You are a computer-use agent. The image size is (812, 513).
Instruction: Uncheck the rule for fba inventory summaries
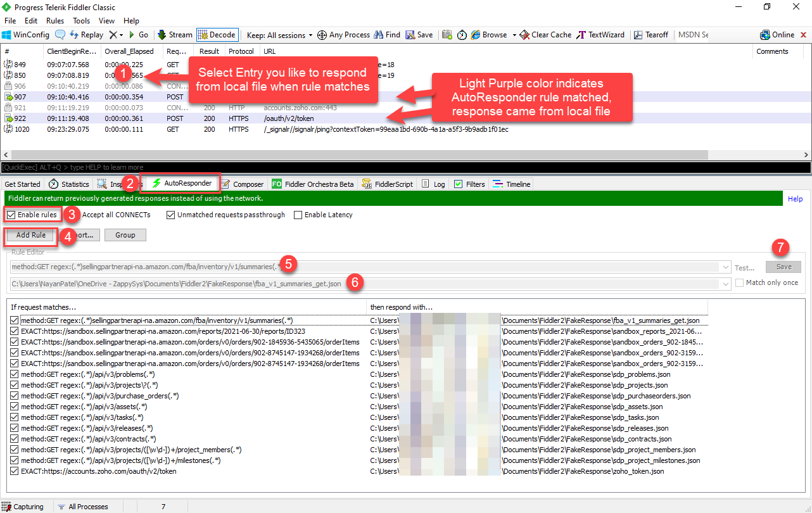pos(15,321)
